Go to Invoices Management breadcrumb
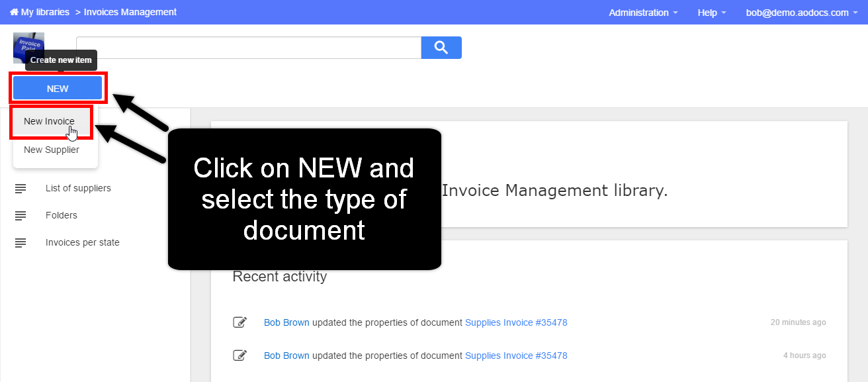Screen dimensions: 868x382 130,13
